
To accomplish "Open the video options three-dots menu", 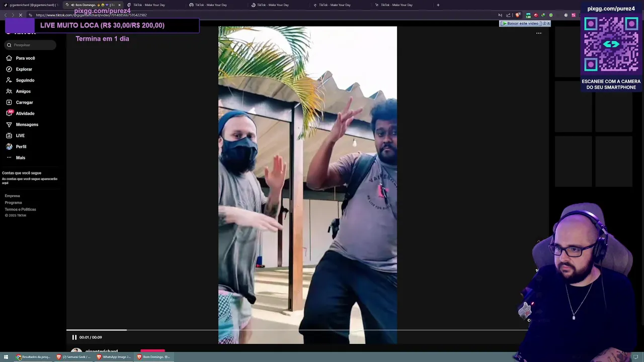I will coord(539,33).
